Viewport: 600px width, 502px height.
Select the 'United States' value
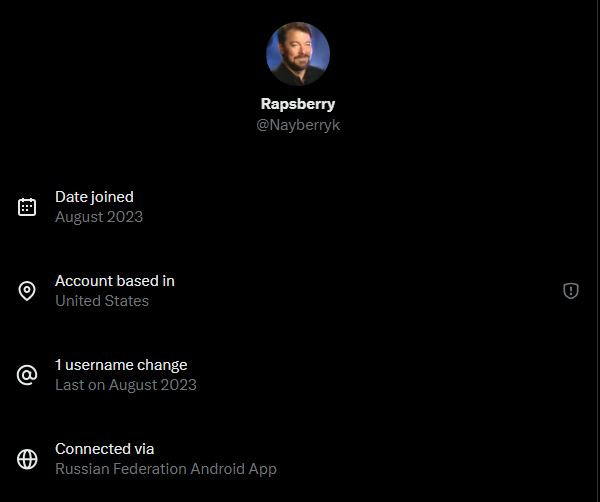[x=102, y=301]
